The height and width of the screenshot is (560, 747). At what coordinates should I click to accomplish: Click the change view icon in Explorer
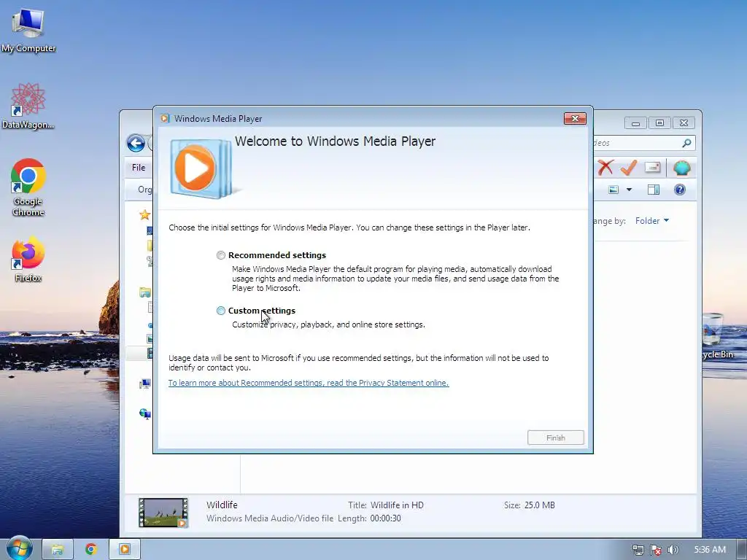click(614, 190)
